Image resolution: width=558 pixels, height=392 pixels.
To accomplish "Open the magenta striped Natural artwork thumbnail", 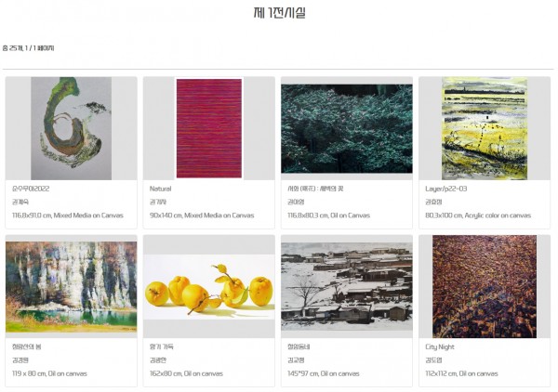I will point(209,128).
